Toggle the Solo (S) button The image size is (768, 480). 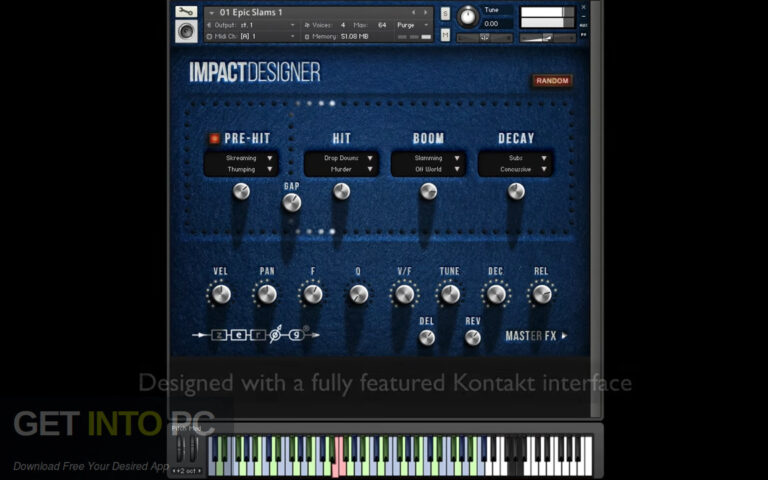point(445,13)
